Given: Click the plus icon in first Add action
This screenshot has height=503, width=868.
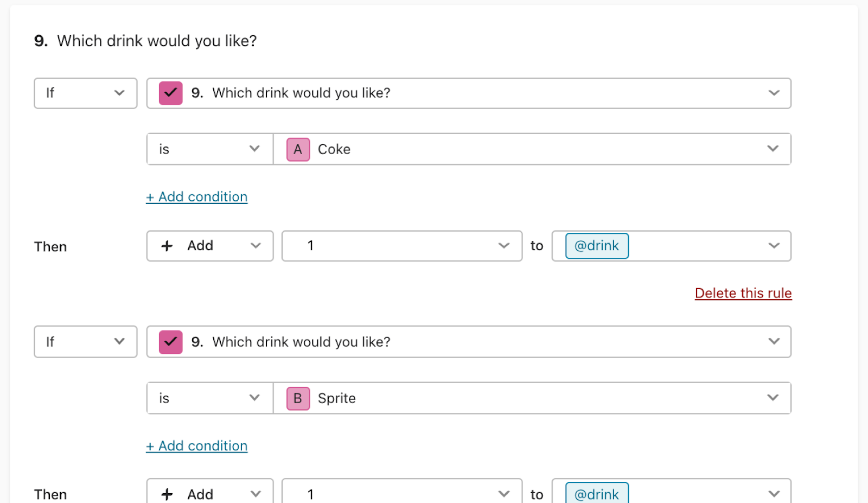Looking at the screenshot, I should tap(167, 246).
